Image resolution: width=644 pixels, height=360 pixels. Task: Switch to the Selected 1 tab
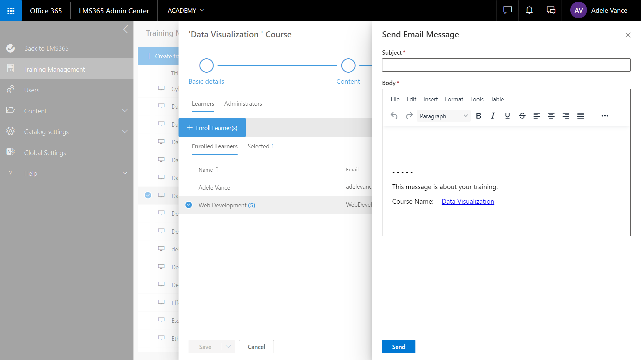(x=261, y=146)
